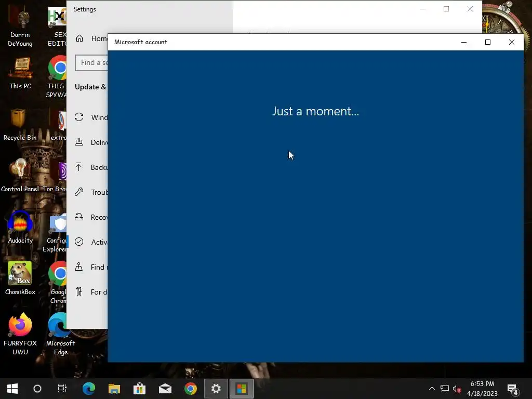Open the Recycle Bin
This screenshot has width=532, height=399.
point(20,125)
